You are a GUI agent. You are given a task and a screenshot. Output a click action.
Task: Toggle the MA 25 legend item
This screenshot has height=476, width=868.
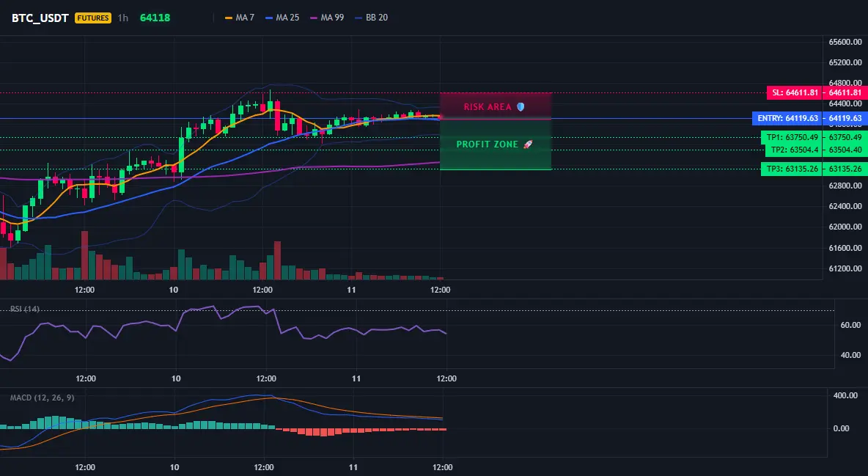click(x=282, y=18)
